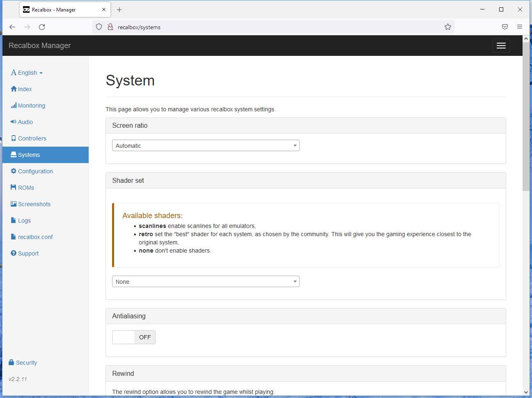The height and width of the screenshot is (398, 532).
Task: Click the Security padlock icon
Action: pyautogui.click(x=11, y=362)
